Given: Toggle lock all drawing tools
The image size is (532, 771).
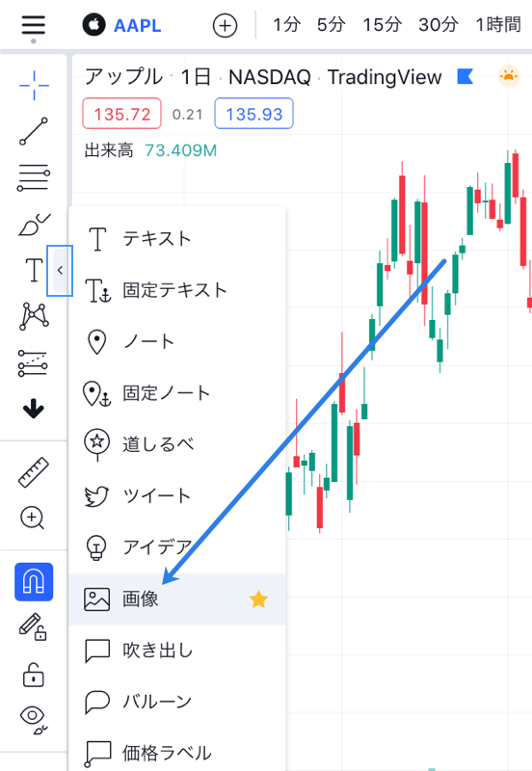Looking at the screenshot, I should pos(34,674).
